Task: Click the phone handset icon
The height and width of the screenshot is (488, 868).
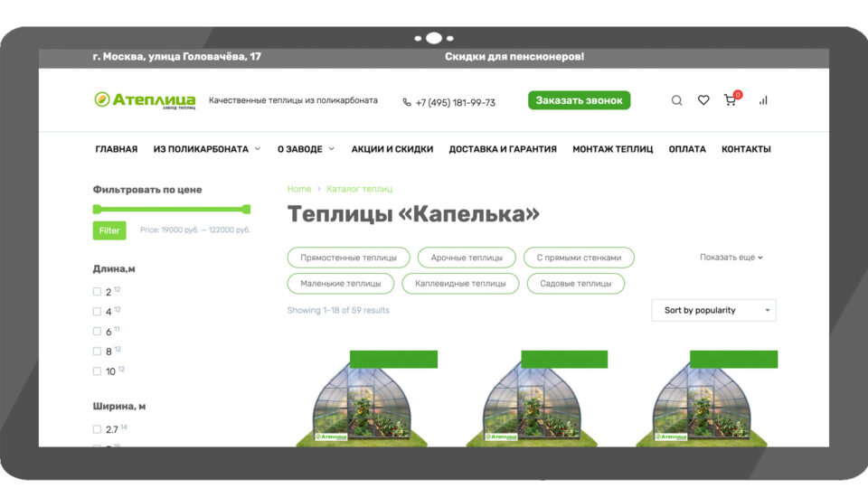Action: [x=407, y=102]
